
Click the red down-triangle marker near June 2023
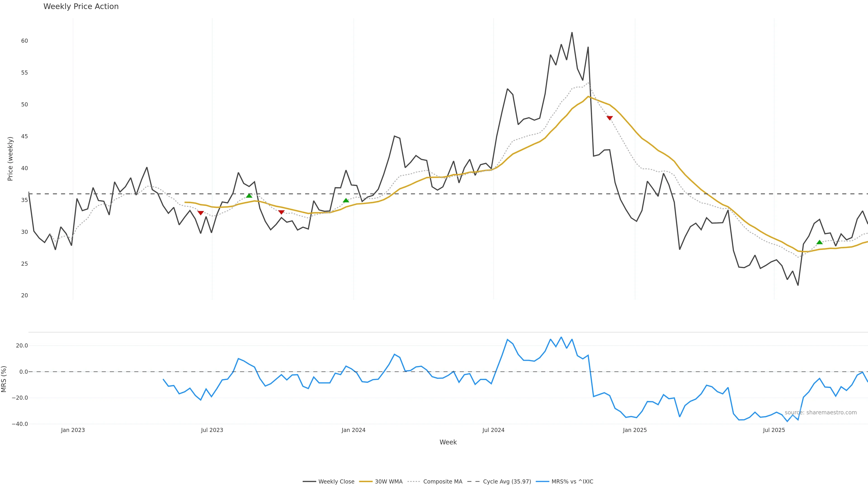point(200,213)
